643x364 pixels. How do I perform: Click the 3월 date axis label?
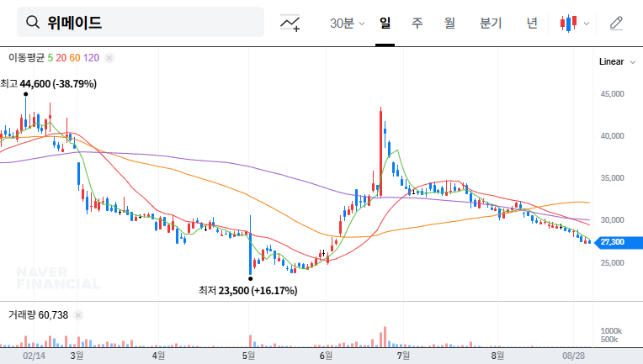(x=77, y=356)
